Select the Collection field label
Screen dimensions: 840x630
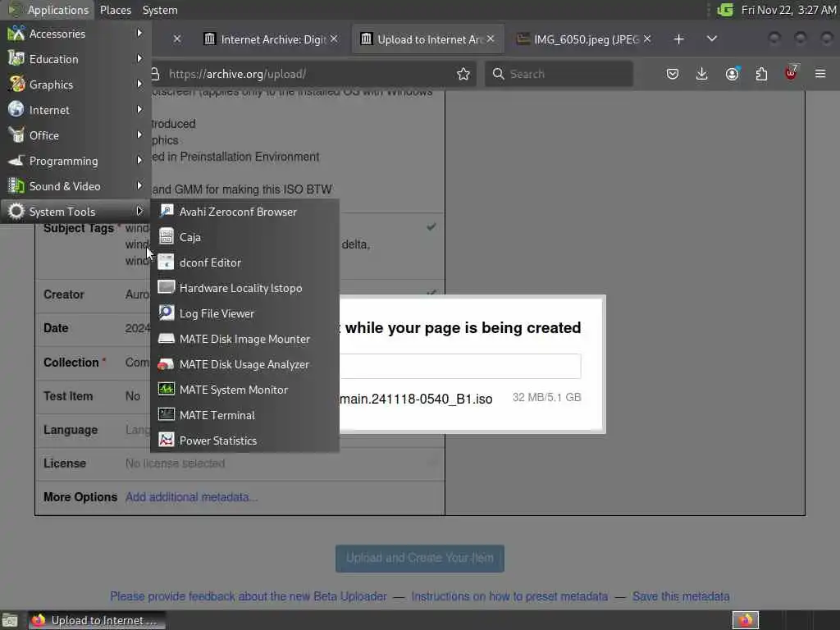(x=71, y=363)
